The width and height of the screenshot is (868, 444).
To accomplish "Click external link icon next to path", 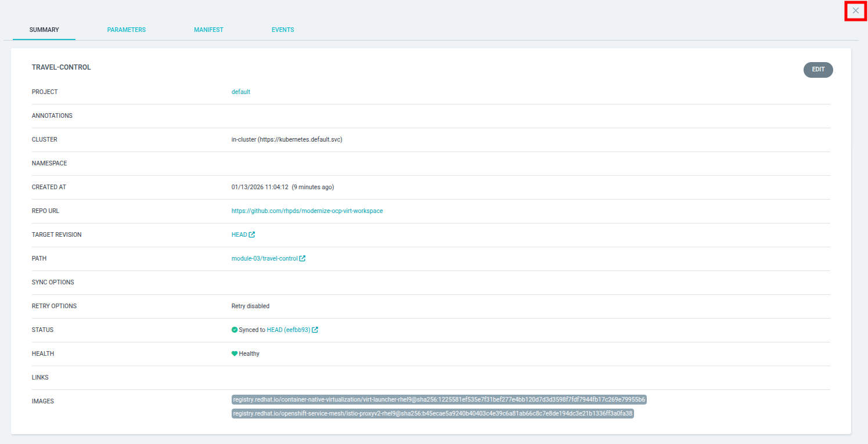I will (x=302, y=258).
